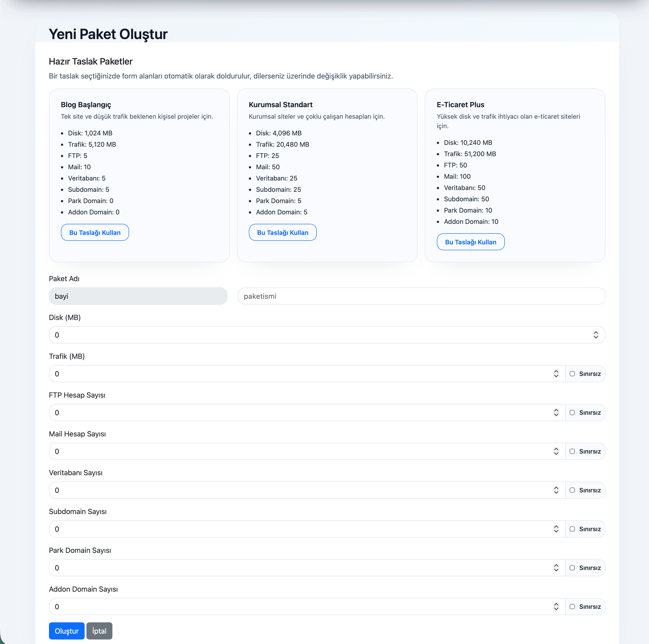
Task: Cancel with the İptal button
Action: coord(99,631)
